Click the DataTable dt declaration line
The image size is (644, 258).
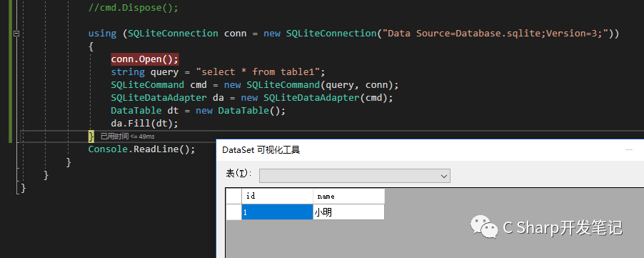[x=198, y=111]
